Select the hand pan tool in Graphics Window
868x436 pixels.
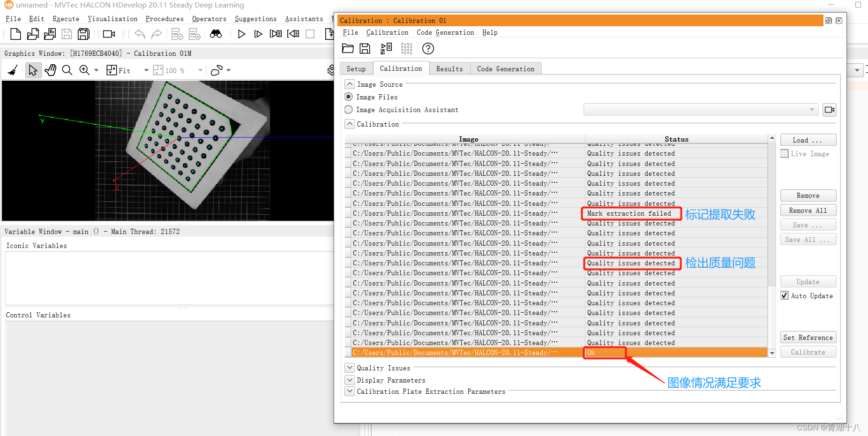[50, 70]
